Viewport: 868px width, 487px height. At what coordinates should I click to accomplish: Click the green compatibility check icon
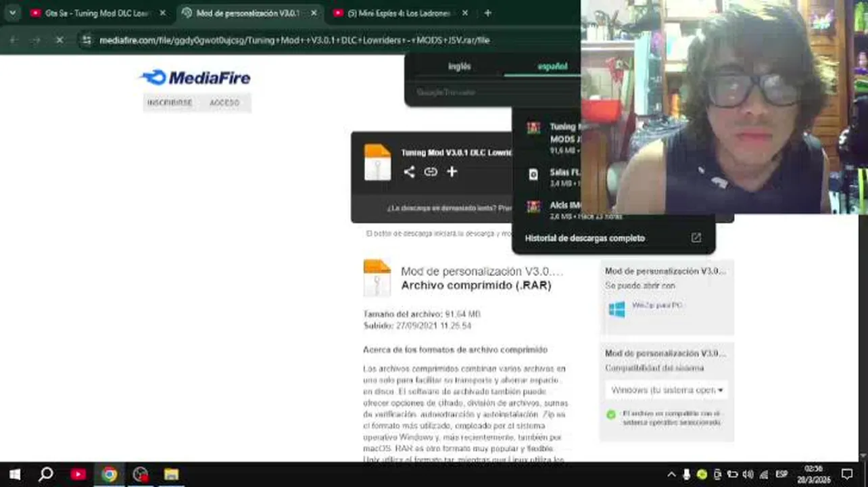pos(611,414)
